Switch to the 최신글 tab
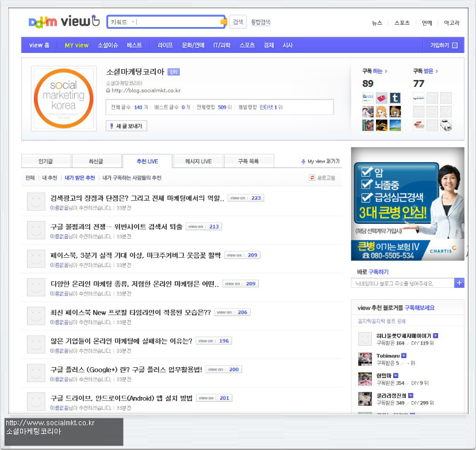Screen dimensions: 476x450 [x=96, y=161]
